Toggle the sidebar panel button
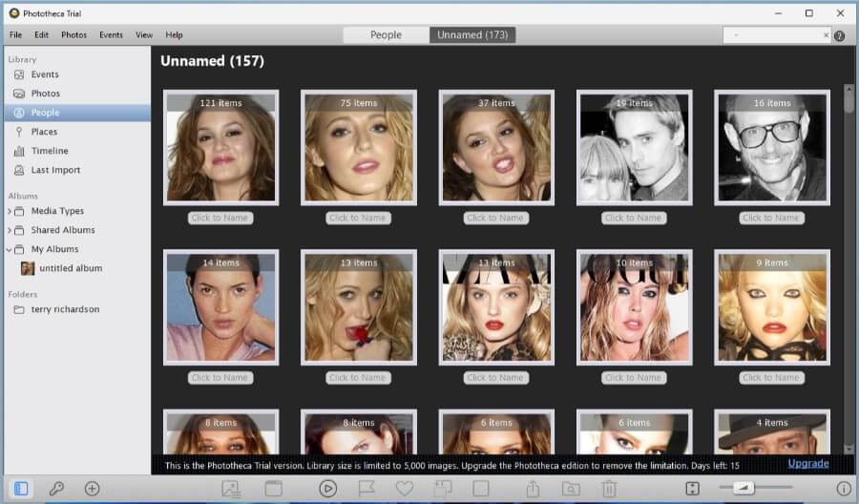The width and height of the screenshot is (859, 504). tap(21, 489)
